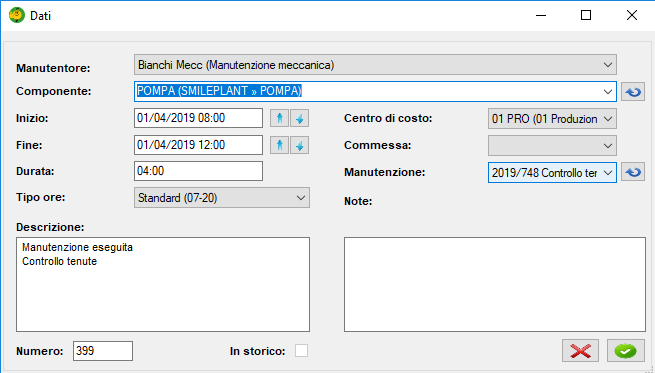The width and height of the screenshot is (655, 373).
Task: Minimize the Dati window
Action: (x=541, y=15)
